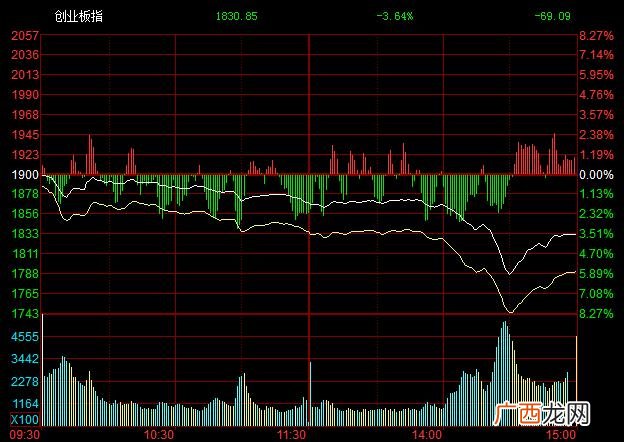Click the green 3.51% percent label

596,234
